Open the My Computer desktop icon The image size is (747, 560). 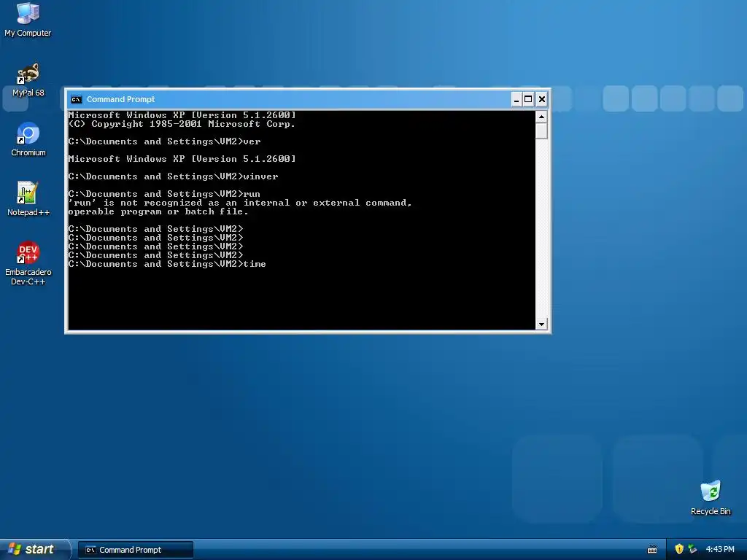point(28,20)
